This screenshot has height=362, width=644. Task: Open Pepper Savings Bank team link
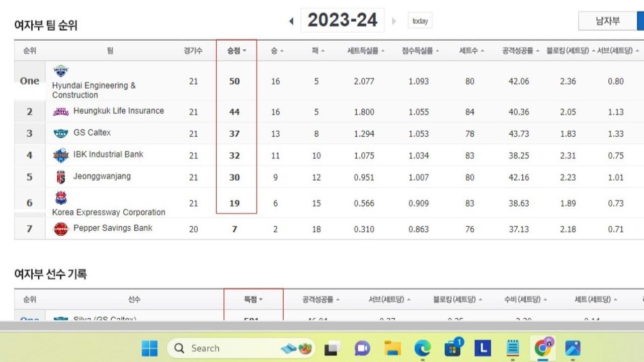click(x=113, y=228)
